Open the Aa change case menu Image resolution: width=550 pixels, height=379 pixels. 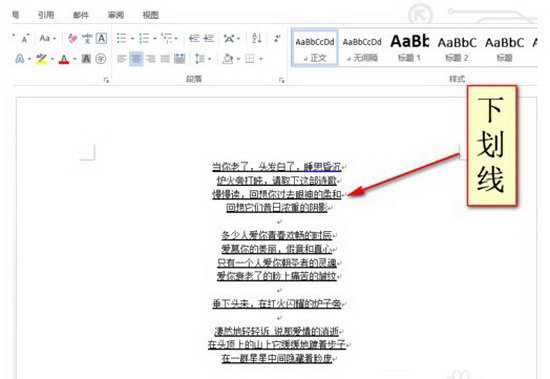[48, 38]
